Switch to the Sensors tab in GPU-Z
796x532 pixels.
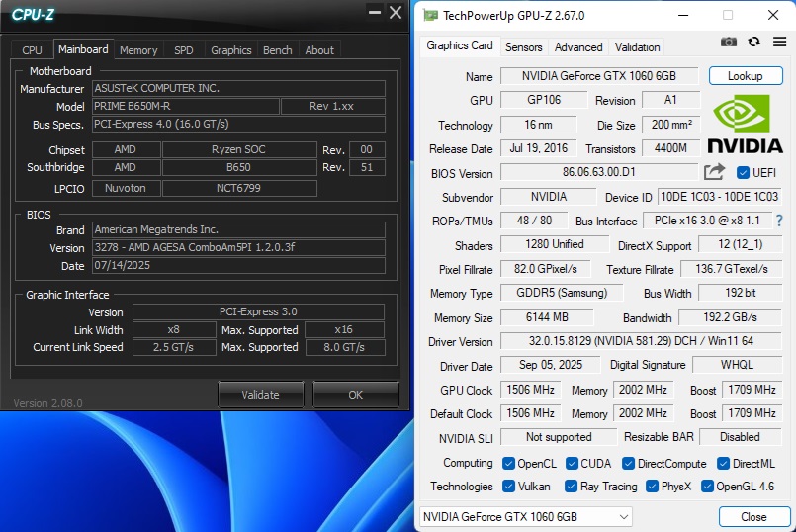523,47
